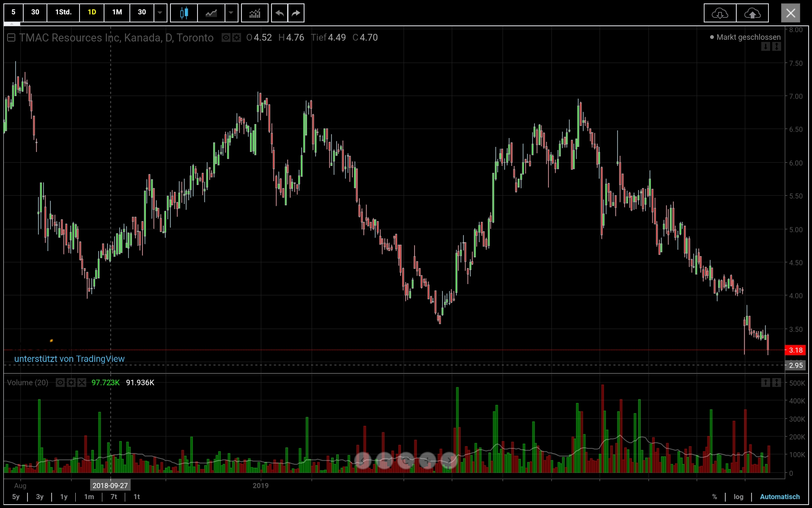This screenshot has width=812, height=508.
Task: Open the chart style dropdown arrow
Action: (231, 13)
